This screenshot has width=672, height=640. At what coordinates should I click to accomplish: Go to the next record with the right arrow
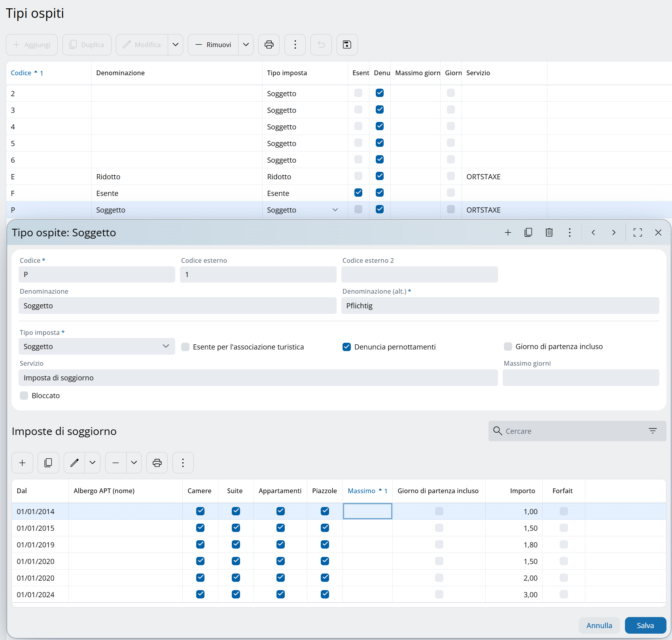click(613, 232)
